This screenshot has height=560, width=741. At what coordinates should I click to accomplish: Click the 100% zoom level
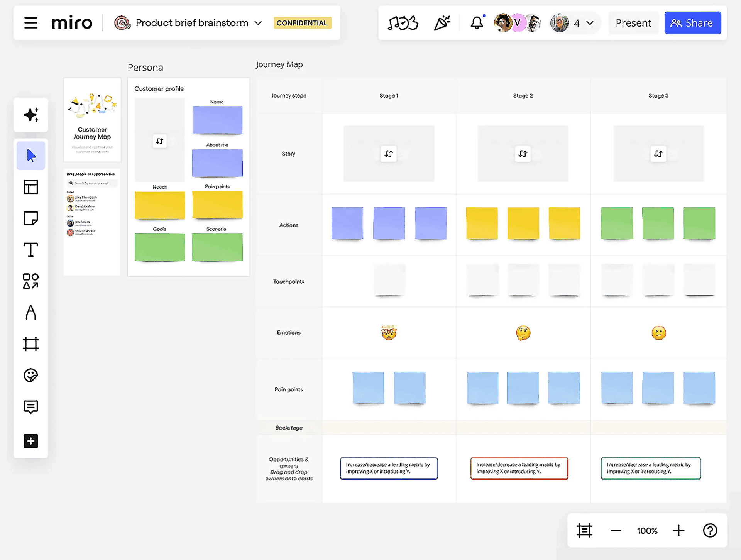click(647, 531)
